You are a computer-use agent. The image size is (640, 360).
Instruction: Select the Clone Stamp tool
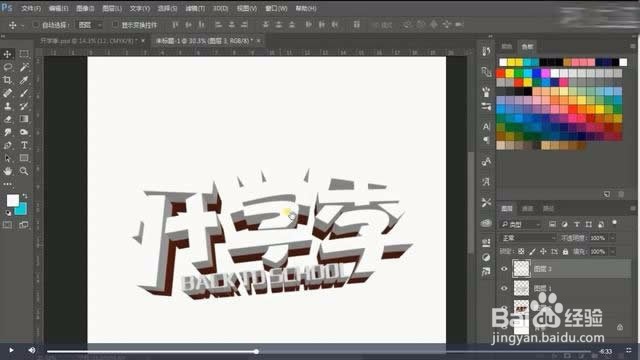[7, 106]
